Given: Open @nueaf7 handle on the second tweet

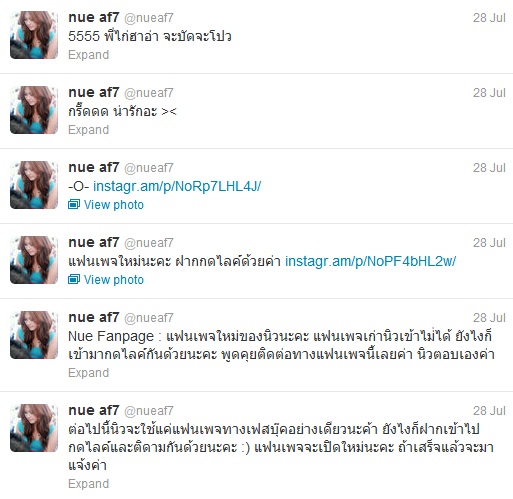Looking at the screenshot, I should coord(149,93).
